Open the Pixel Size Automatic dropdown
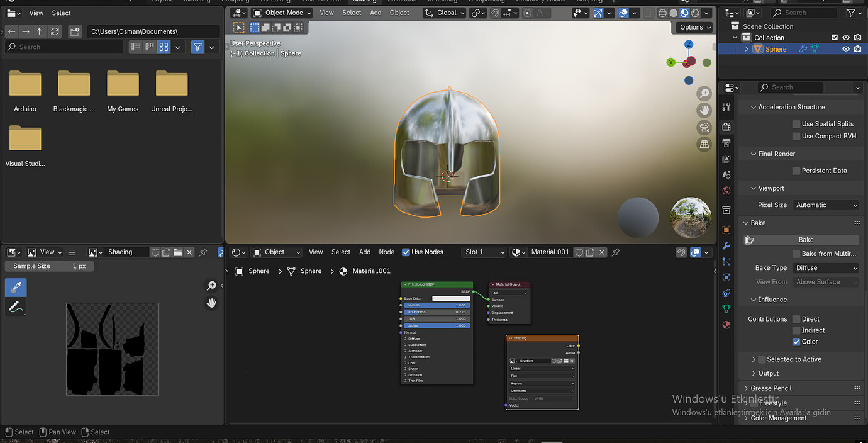Viewport: 868px width, 443px height. 825,205
